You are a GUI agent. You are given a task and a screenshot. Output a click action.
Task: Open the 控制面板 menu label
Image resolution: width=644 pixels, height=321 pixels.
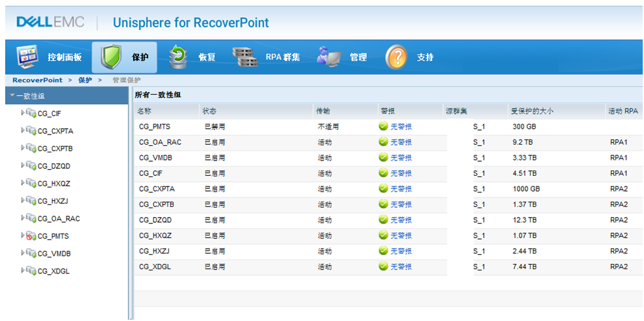65,58
